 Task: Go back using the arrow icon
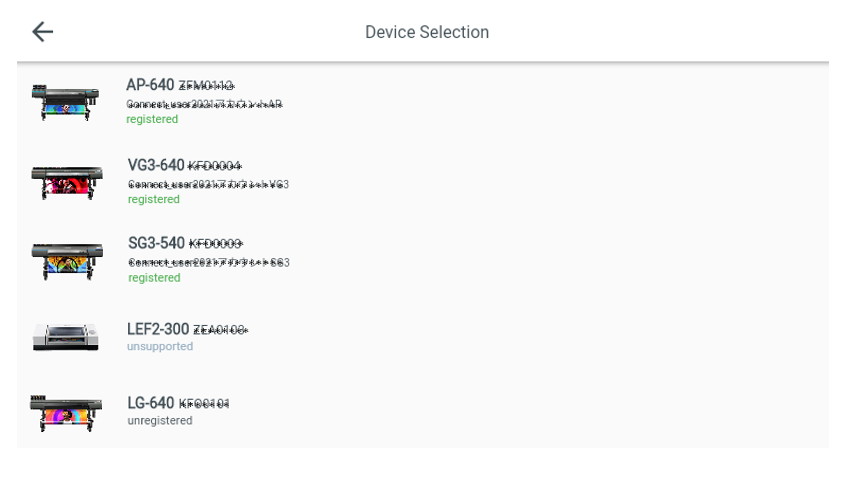(x=43, y=32)
